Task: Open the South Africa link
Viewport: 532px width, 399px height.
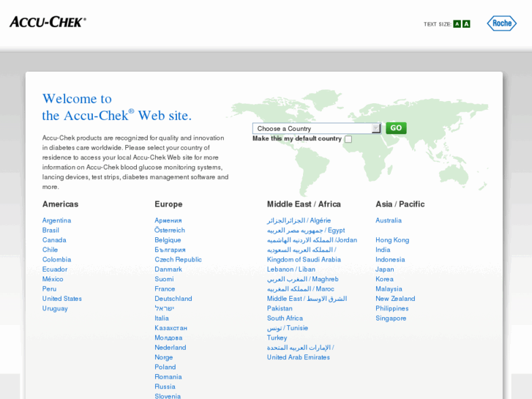Action: pyautogui.click(x=285, y=318)
